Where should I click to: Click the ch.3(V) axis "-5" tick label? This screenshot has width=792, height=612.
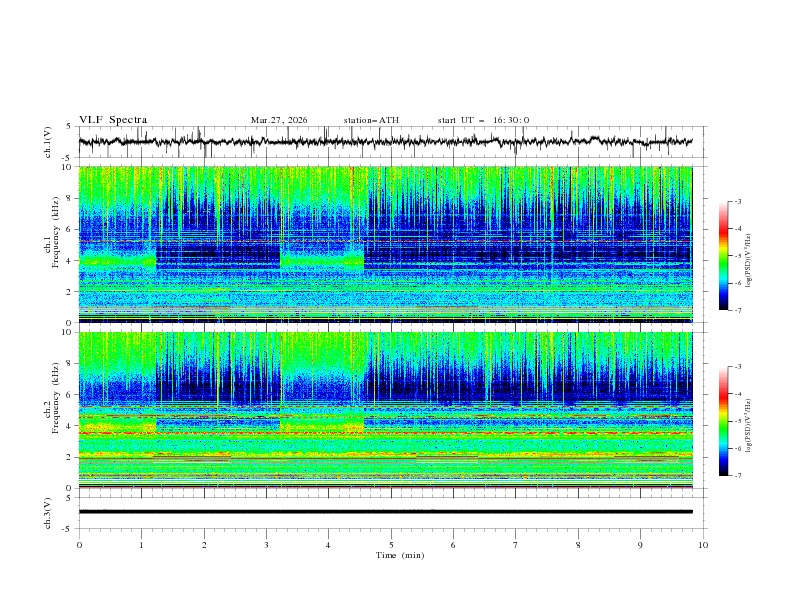(67, 529)
